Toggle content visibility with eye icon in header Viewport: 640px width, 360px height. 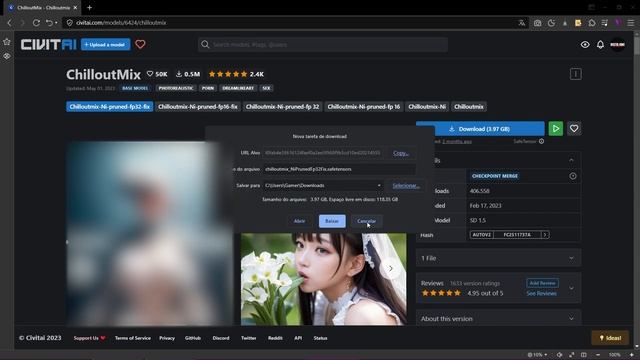pyautogui.click(x=585, y=44)
